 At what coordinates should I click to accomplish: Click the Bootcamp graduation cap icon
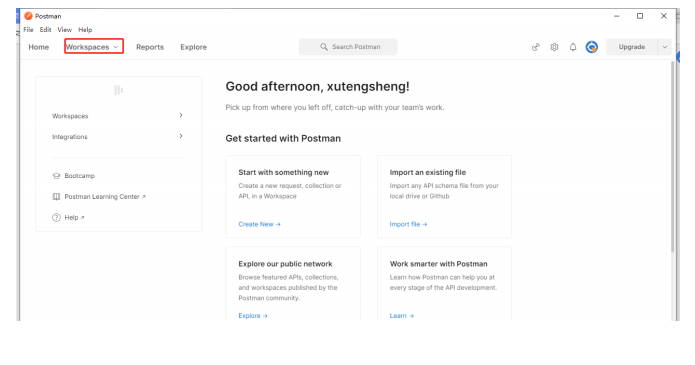point(56,176)
